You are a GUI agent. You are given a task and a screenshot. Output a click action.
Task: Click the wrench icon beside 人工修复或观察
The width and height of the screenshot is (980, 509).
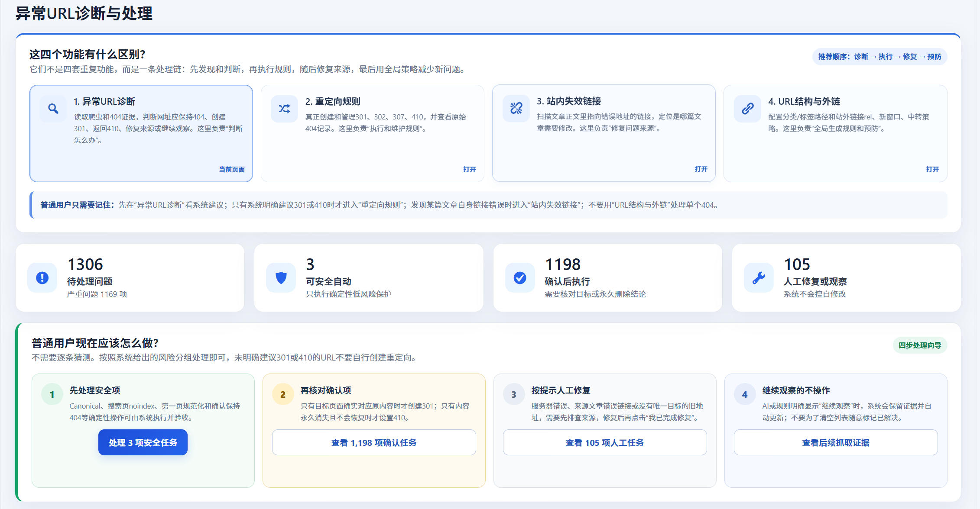759,278
